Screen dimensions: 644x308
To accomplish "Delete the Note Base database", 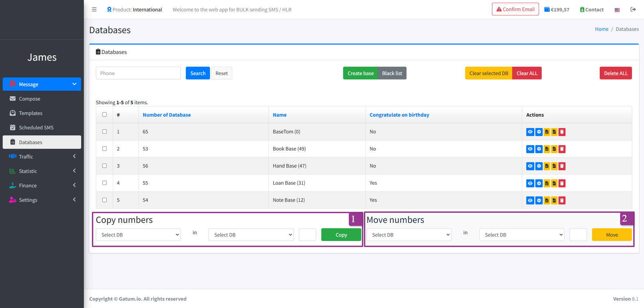I will tap(562, 200).
